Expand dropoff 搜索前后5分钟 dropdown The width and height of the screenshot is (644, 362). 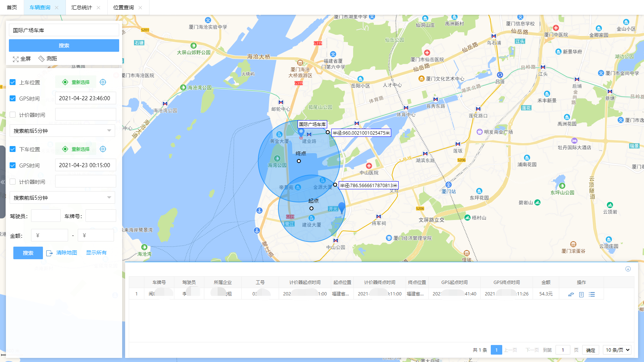click(62, 197)
